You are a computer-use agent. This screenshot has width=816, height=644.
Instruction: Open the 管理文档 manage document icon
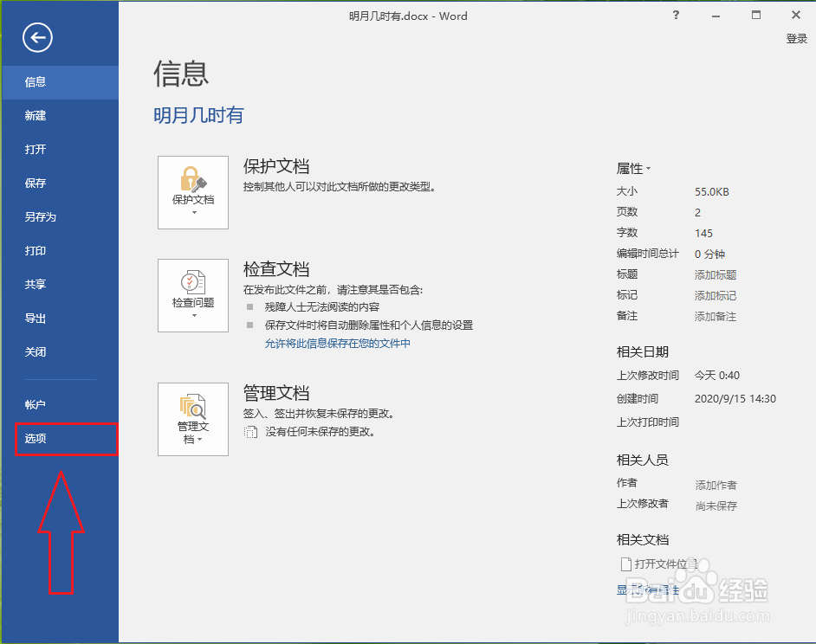click(192, 407)
